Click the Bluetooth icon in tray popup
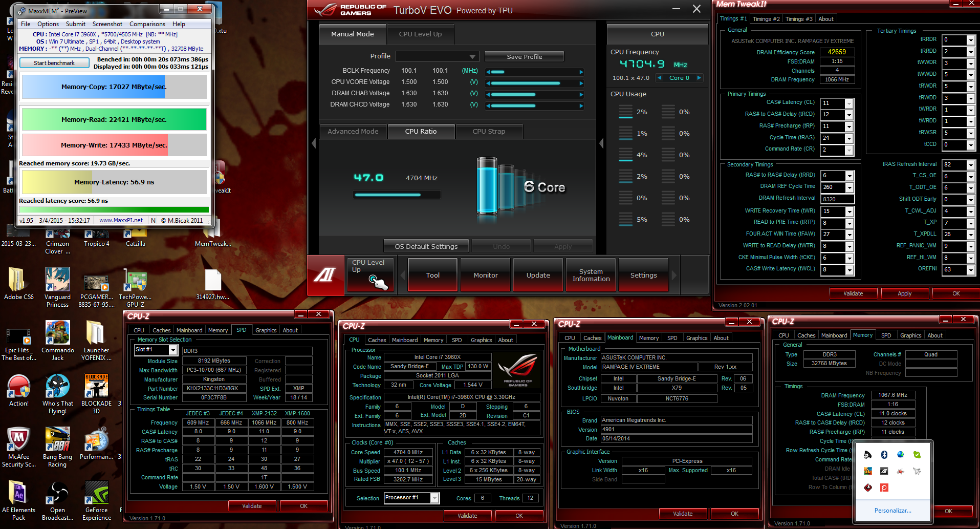This screenshot has height=529, width=980. (x=884, y=455)
